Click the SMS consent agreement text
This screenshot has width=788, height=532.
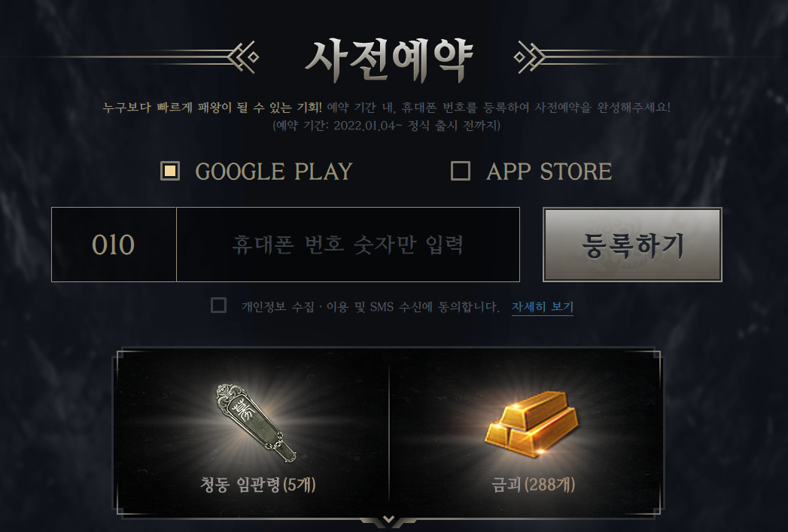[x=370, y=307]
